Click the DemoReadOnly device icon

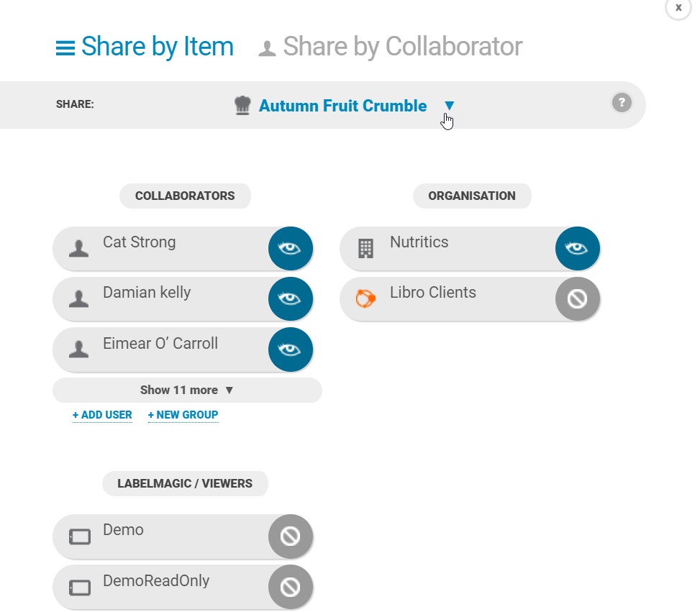tap(80, 588)
